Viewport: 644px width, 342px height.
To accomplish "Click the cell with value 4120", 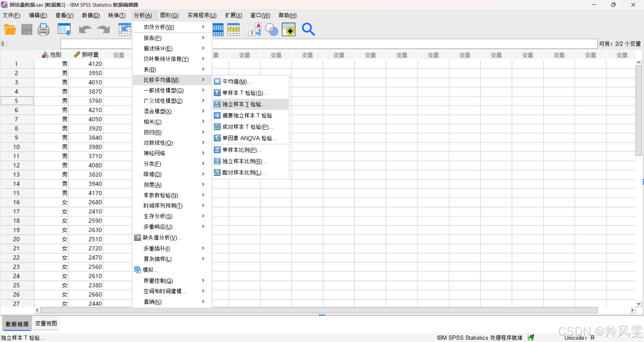I will (86, 64).
